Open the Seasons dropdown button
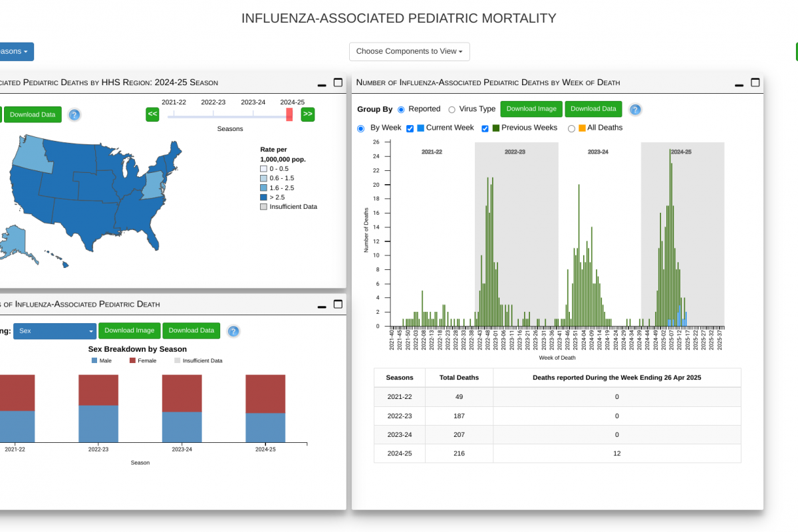The image size is (798, 532). click(x=13, y=51)
